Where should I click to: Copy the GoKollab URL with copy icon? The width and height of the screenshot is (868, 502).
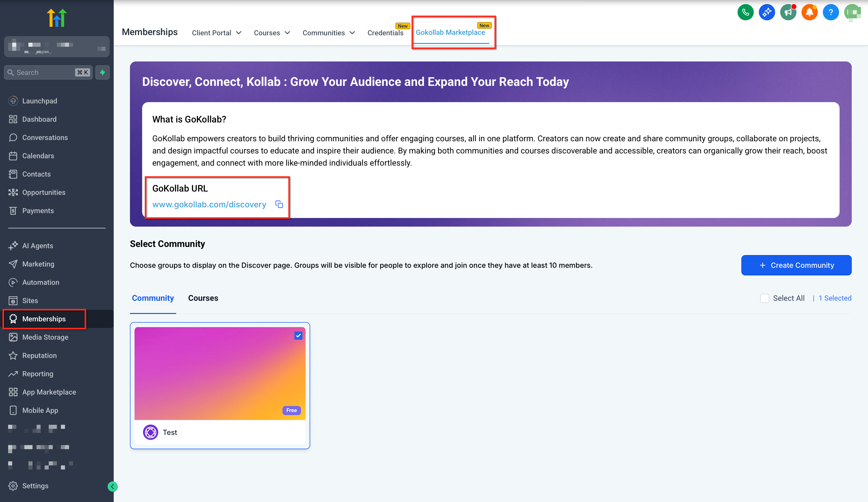tap(279, 205)
